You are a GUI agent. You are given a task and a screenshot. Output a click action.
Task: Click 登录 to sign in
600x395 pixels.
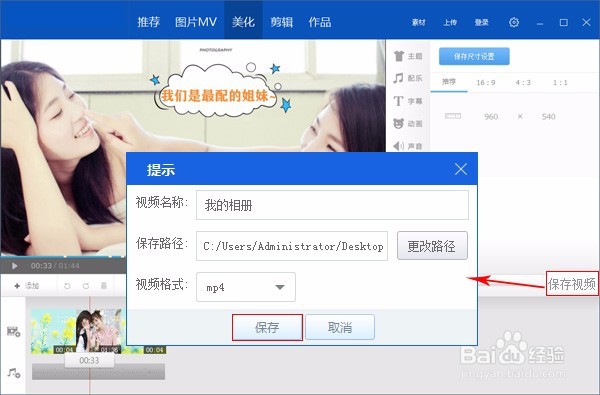point(481,22)
